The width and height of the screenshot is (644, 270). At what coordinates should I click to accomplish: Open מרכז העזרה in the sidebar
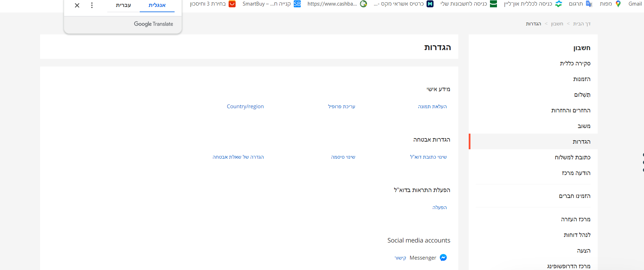point(576,219)
